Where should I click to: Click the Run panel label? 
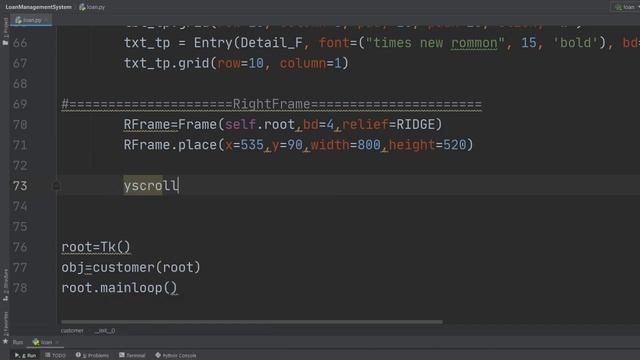[18, 342]
